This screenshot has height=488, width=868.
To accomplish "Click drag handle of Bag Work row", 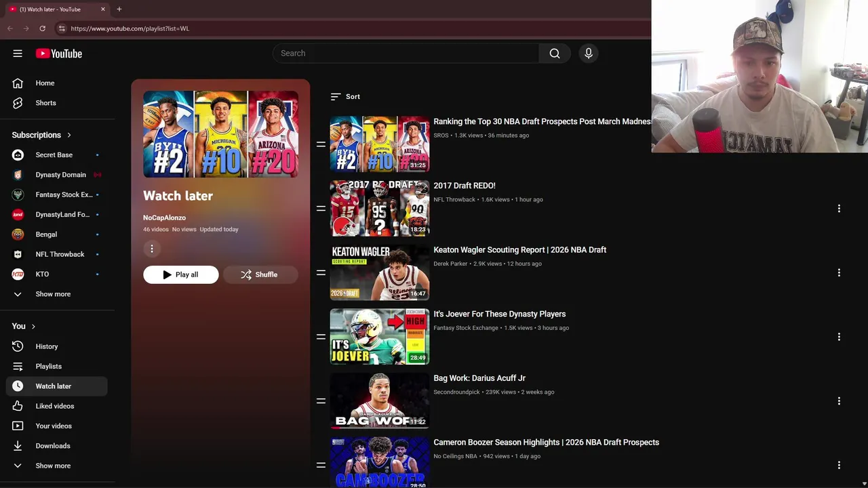I will [321, 401].
